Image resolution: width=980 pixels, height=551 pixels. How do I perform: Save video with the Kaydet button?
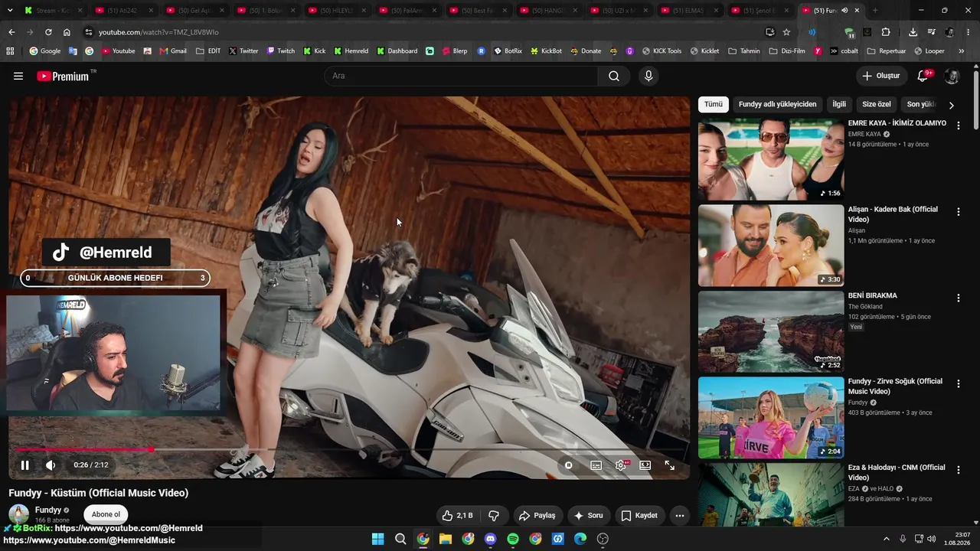coord(639,515)
